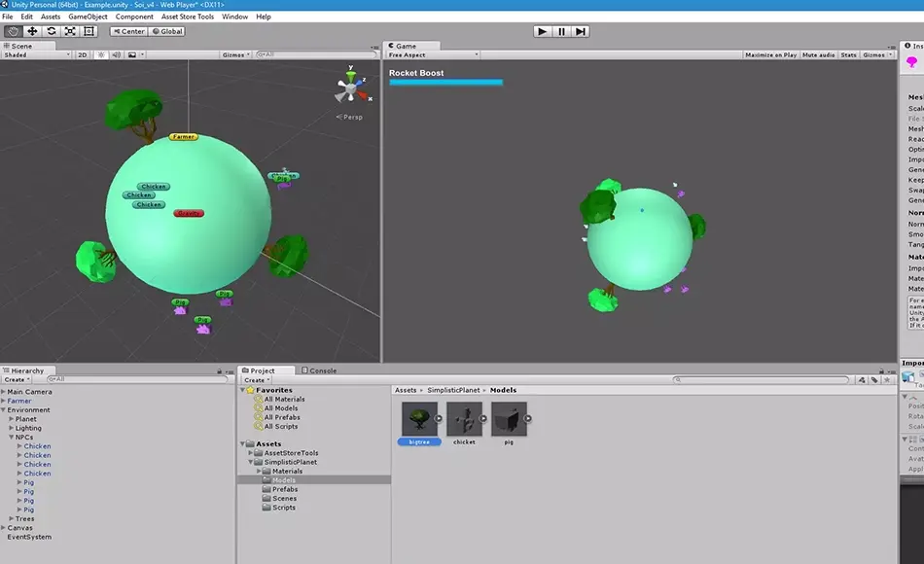The height and width of the screenshot is (564, 924).
Task: Select the Rotate tool
Action: (52, 31)
